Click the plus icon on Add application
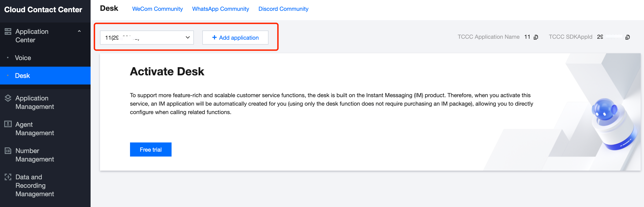The image size is (644, 207). click(x=214, y=38)
